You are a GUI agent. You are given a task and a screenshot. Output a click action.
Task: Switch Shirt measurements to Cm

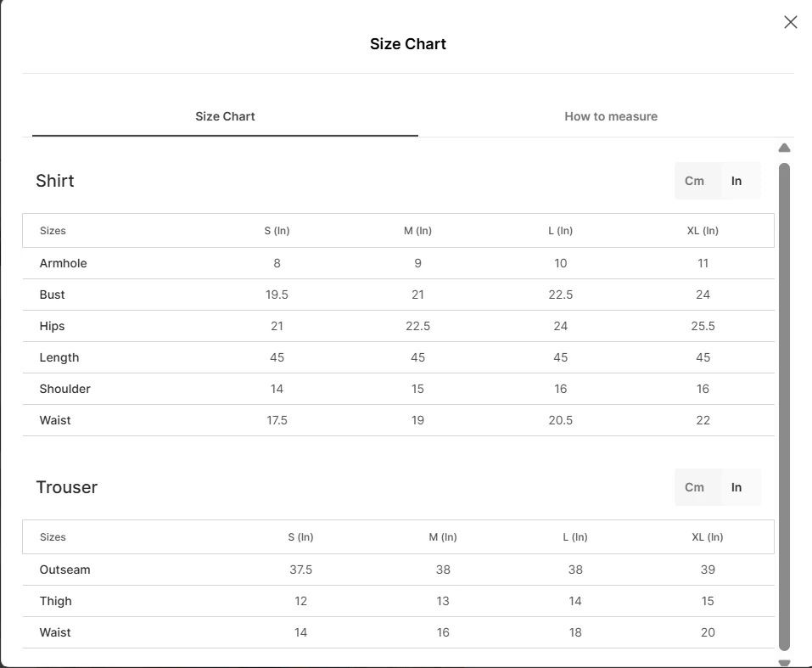click(694, 181)
